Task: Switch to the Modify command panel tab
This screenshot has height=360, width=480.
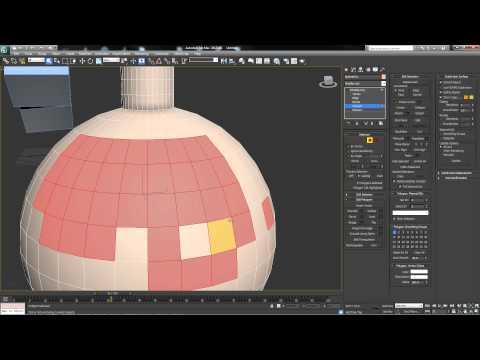Action: (354, 69)
